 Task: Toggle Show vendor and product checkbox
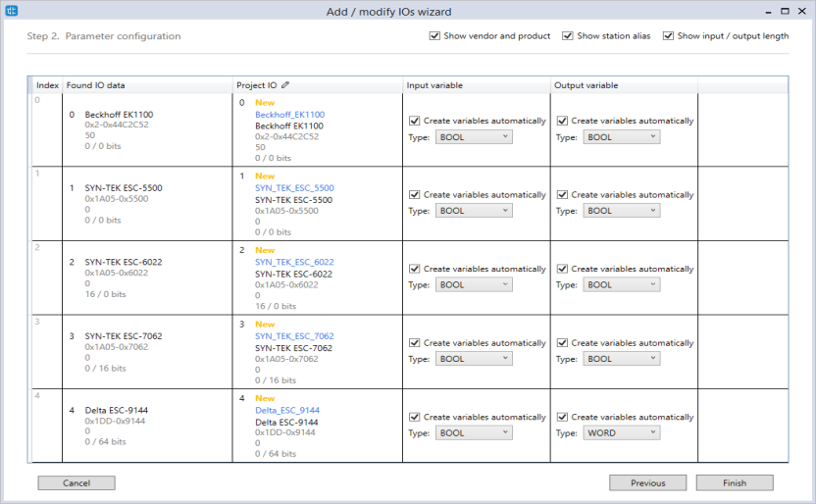pos(434,36)
